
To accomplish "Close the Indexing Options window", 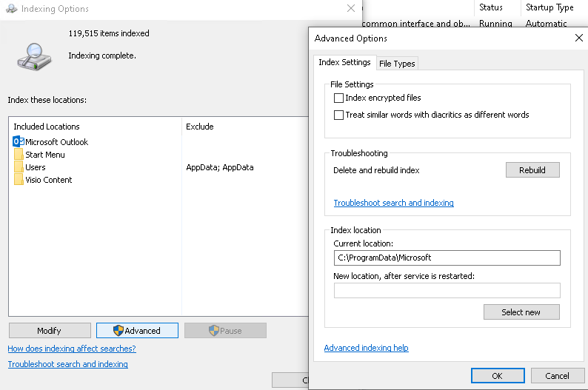I will [351, 8].
